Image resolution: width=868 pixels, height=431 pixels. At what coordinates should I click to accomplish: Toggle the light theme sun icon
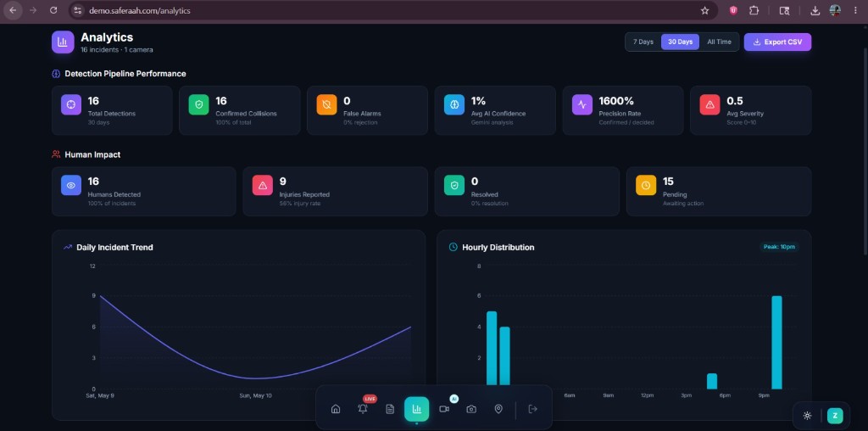[807, 416]
